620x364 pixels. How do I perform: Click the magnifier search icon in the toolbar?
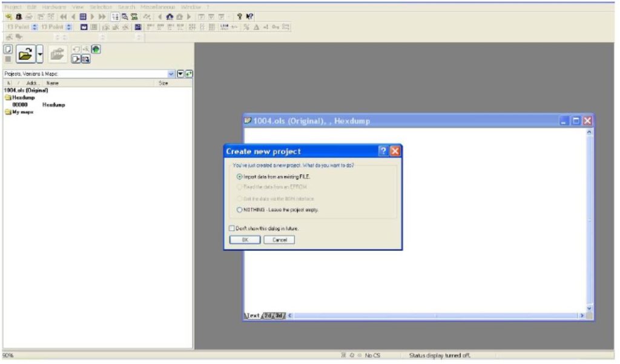point(125,17)
